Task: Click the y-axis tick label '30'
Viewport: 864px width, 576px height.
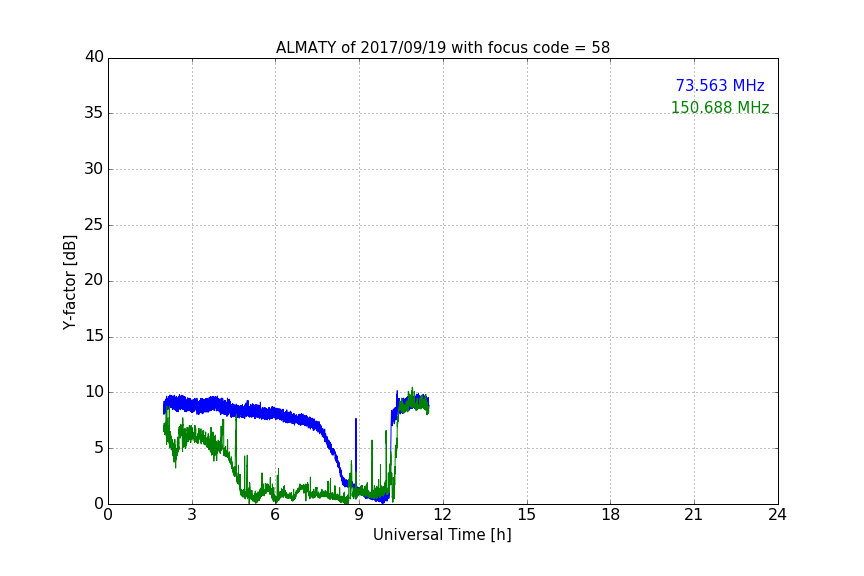Action: coord(94,169)
